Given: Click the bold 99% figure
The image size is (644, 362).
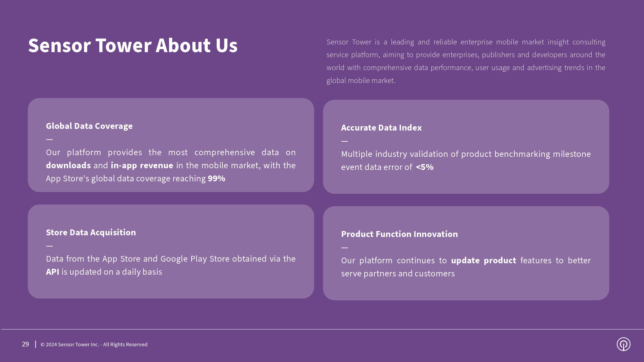Looking at the screenshot, I should pos(217,178).
